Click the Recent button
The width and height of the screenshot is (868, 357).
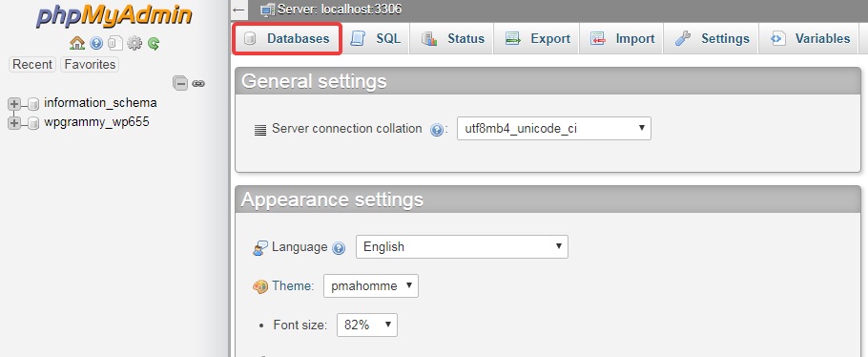[32, 64]
